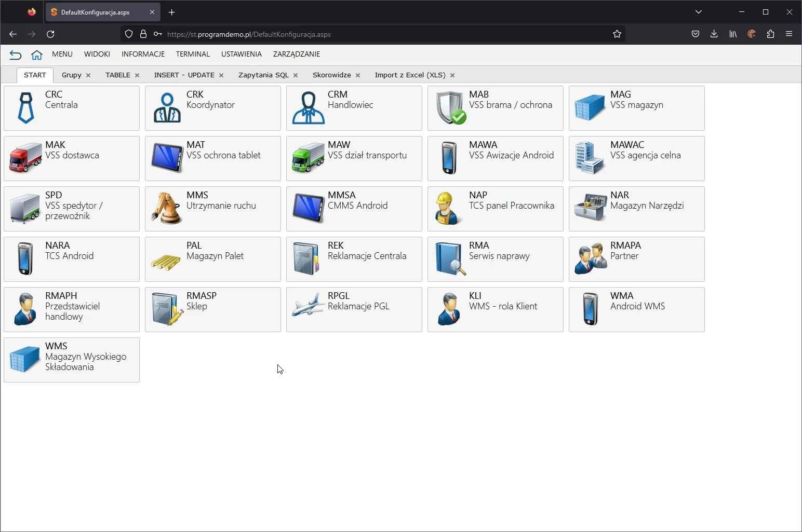Open the PAL pallet icon tile
Viewport: 802px width, 532px height.
tap(167, 259)
